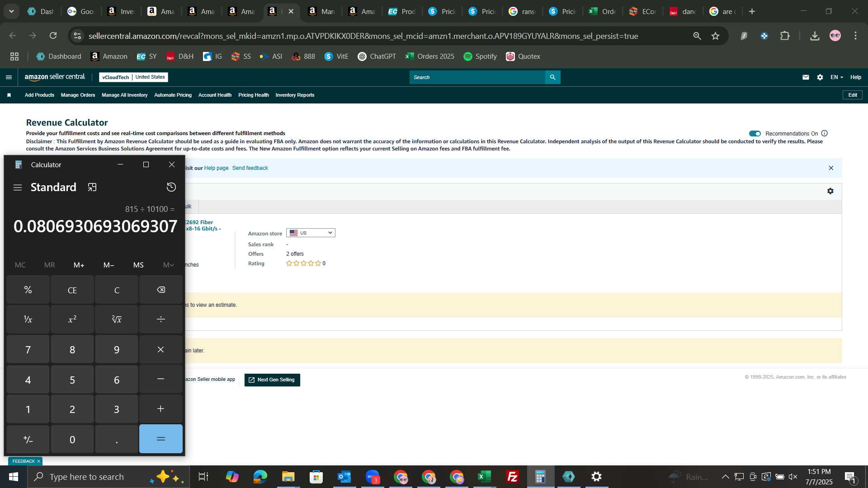The width and height of the screenshot is (868, 488).
Task: Click Recommendations info icon
Action: [824, 133]
